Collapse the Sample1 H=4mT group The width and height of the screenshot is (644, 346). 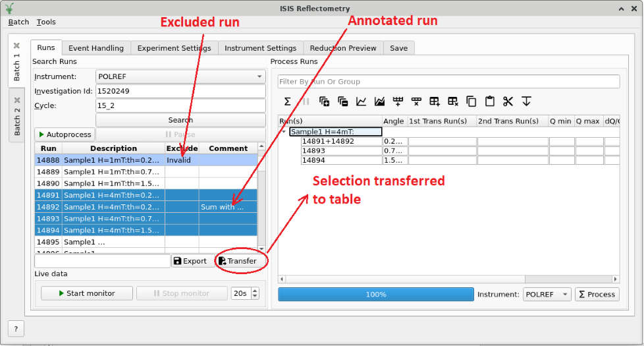(x=284, y=132)
